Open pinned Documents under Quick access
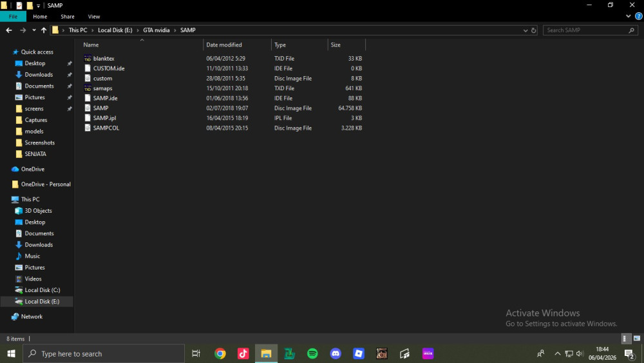 coord(39,86)
